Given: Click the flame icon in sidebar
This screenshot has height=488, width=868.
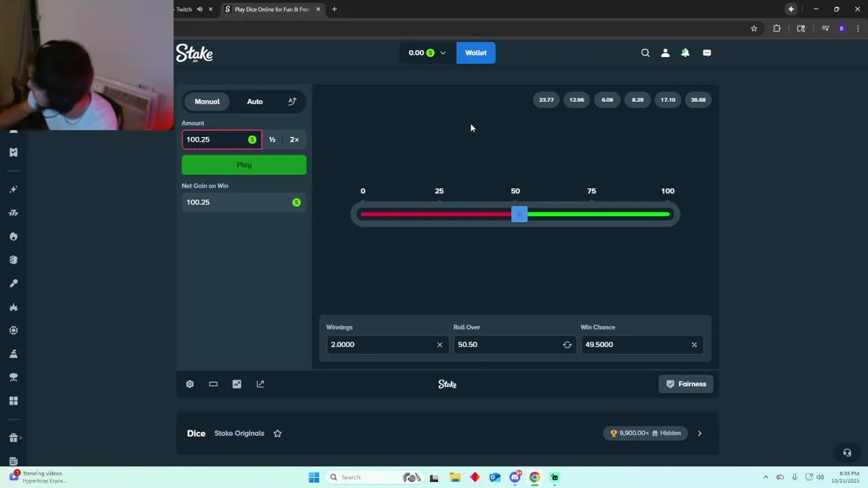Looking at the screenshot, I should [13, 237].
